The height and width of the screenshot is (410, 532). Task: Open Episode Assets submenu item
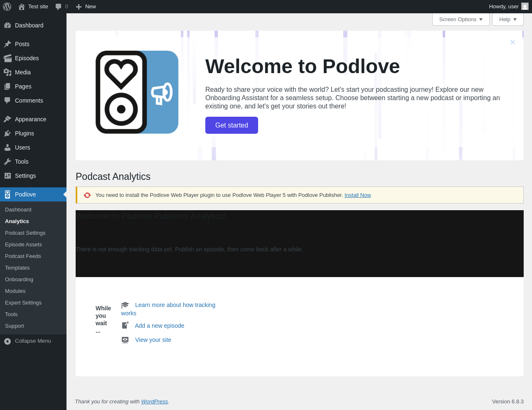click(33, 245)
